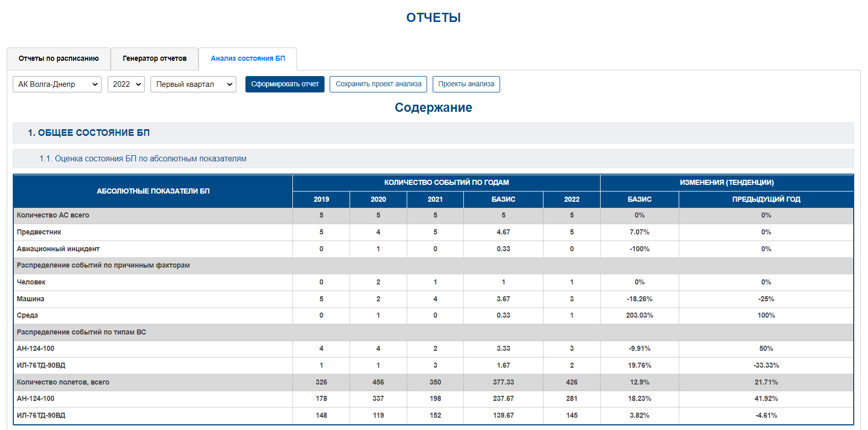868x430 pixels.
Task: Click the '18.23%' cell
Action: pyautogui.click(x=639, y=398)
